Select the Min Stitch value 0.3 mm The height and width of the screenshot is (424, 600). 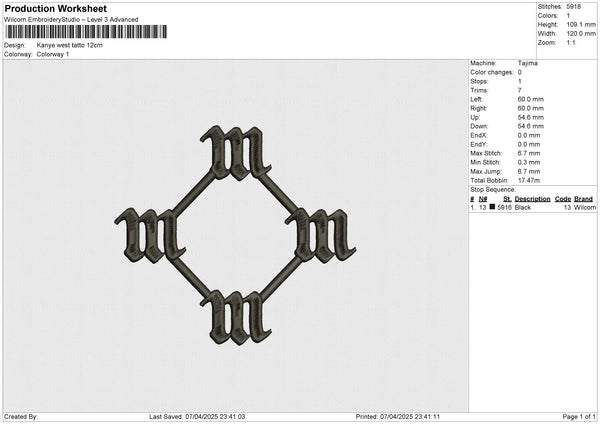[x=529, y=162]
